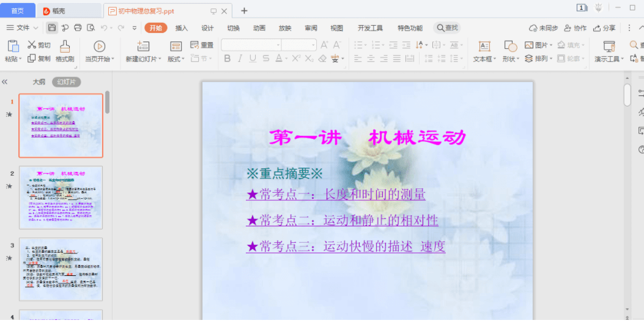644x334 pixels.
Task: Click the Cut (剪切) scissors icon
Action: click(x=32, y=45)
